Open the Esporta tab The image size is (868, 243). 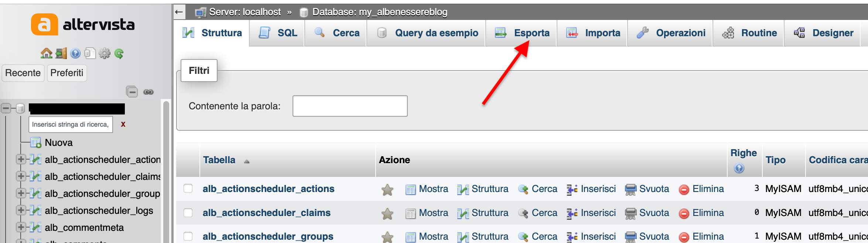(521, 33)
